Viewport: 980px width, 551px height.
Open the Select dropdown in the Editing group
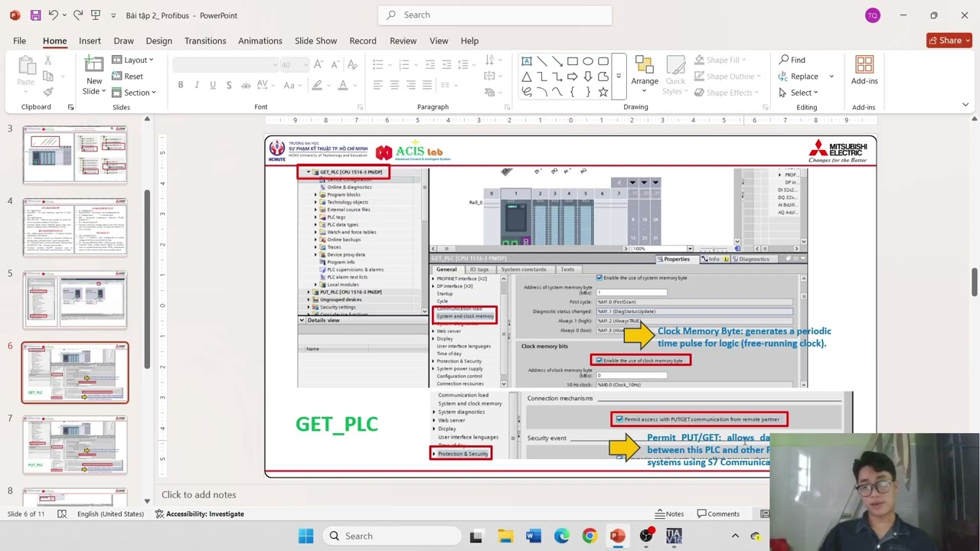[799, 93]
